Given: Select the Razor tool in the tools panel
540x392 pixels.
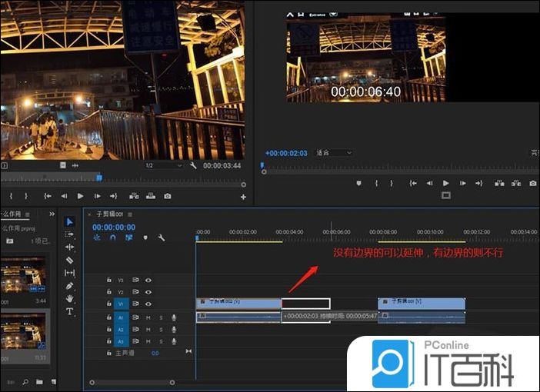Looking at the screenshot, I should (x=70, y=260).
